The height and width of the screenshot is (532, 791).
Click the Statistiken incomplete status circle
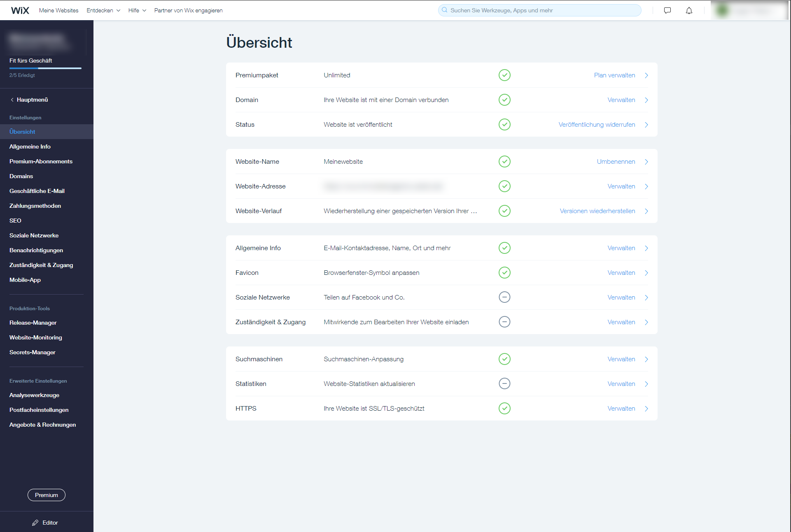pos(504,383)
